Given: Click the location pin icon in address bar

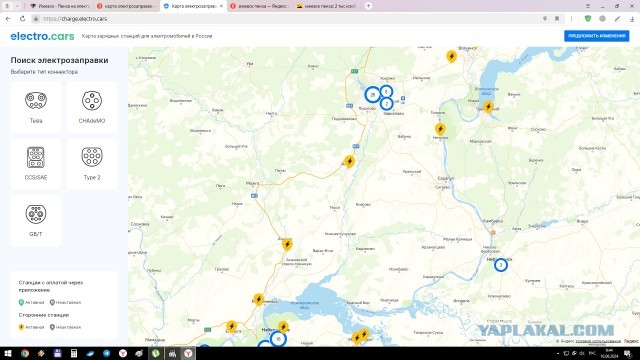Looking at the screenshot, I should 545,19.
